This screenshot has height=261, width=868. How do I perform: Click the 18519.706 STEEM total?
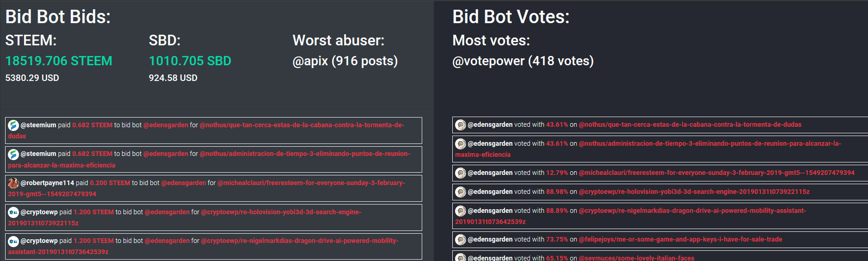(59, 61)
